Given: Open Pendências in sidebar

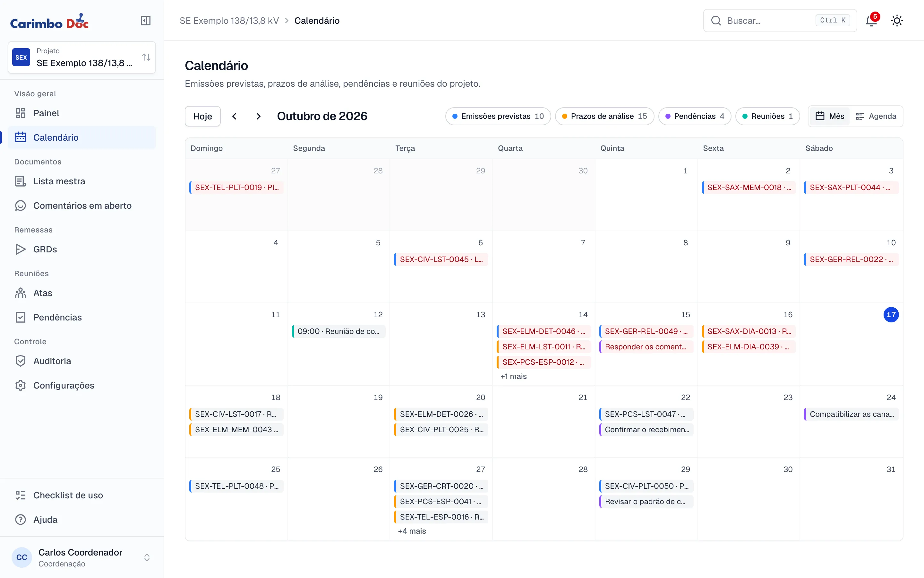Looking at the screenshot, I should point(82,317).
